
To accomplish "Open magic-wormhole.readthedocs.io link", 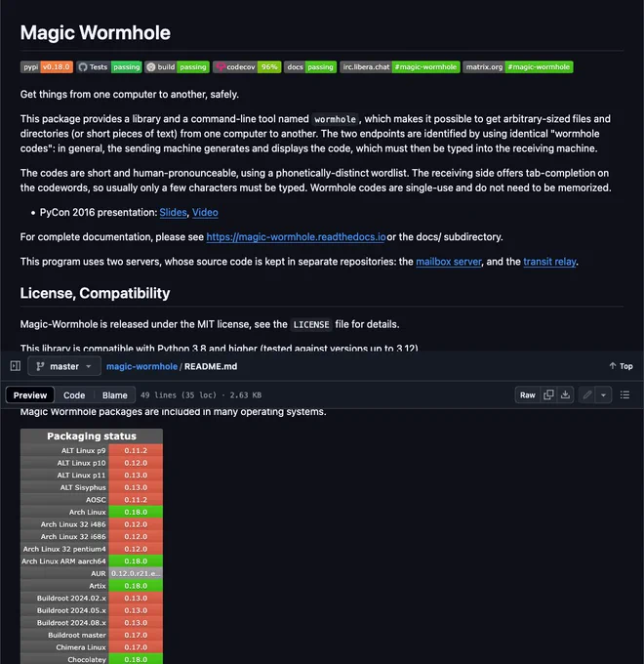I will click(296, 236).
